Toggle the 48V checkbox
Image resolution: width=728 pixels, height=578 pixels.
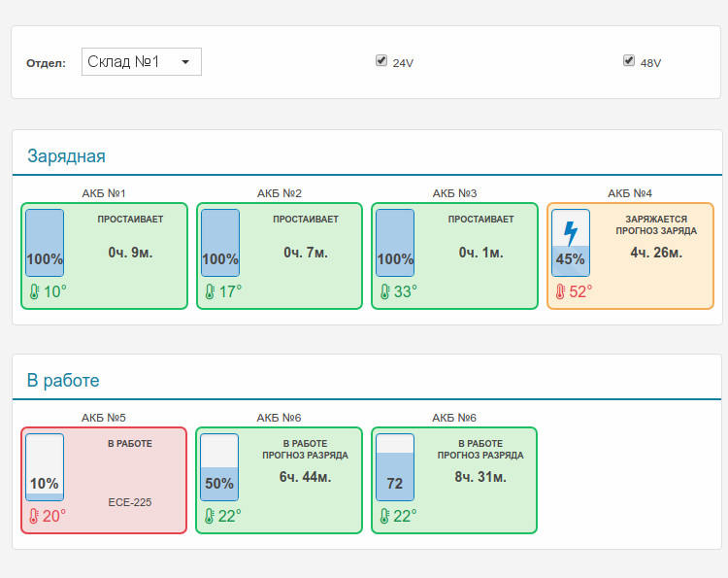pyautogui.click(x=629, y=60)
